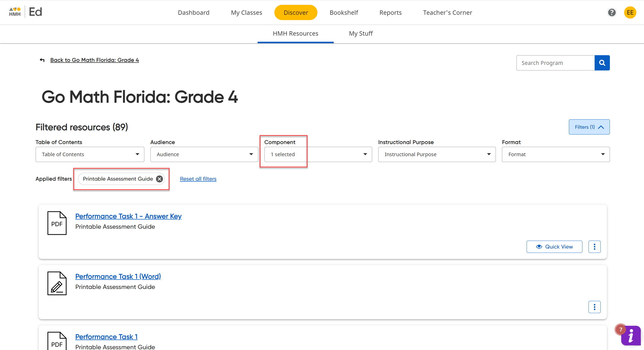This screenshot has height=350, width=644.
Task: Open the help question mark icon
Action: [612, 12]
